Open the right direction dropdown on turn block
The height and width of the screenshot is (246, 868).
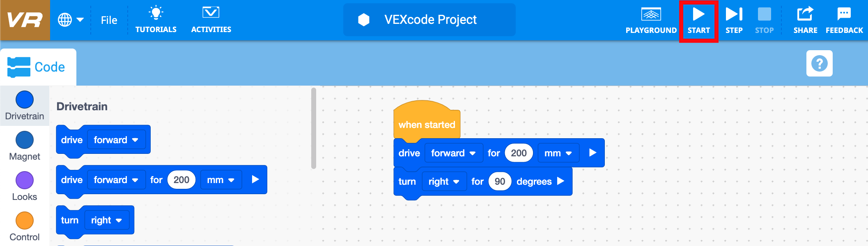[444, 181]
